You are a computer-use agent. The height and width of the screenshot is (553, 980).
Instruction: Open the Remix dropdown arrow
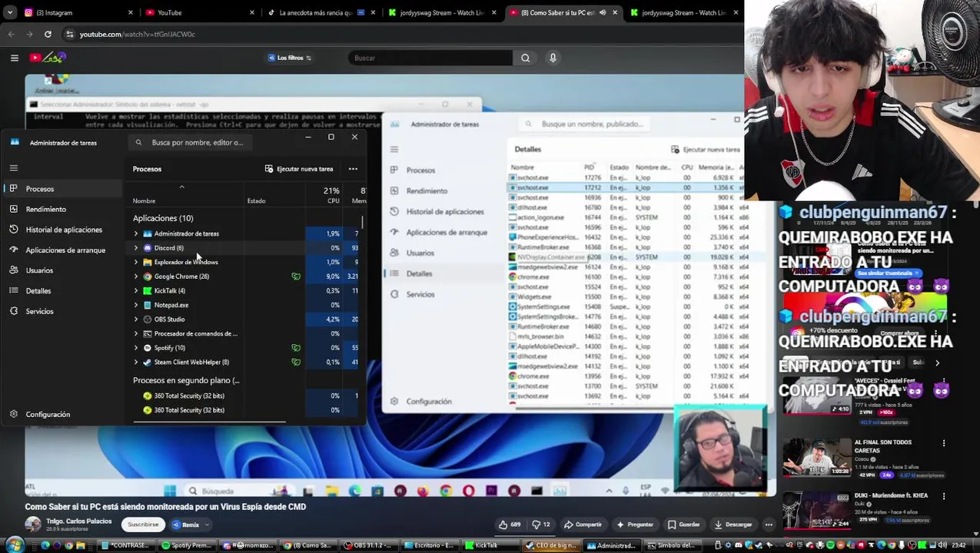(207, 525)
